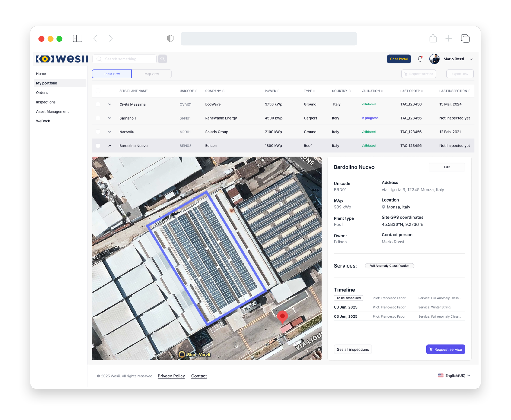Expand the Narbolia row
The image size is (511, 420).
[110, 132]
